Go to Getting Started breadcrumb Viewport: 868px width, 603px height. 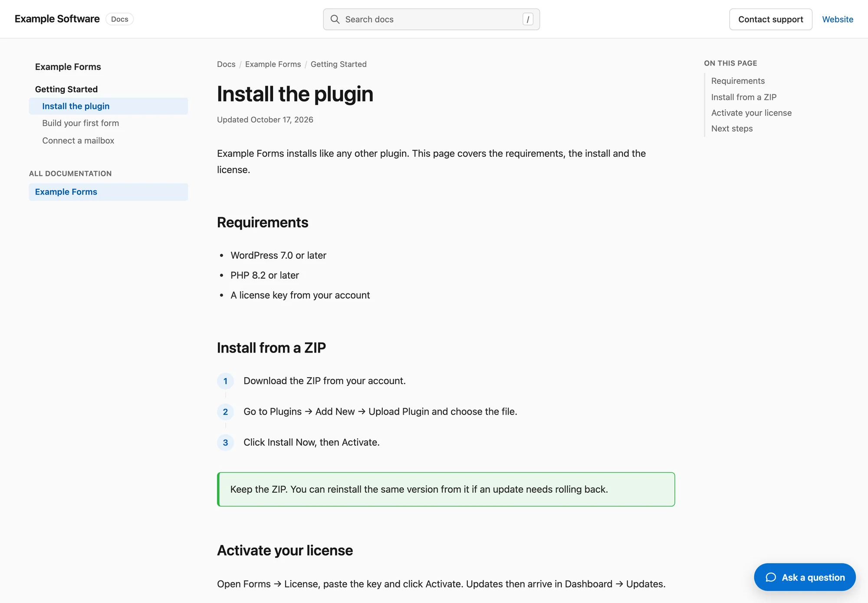[x=339, y=64]
